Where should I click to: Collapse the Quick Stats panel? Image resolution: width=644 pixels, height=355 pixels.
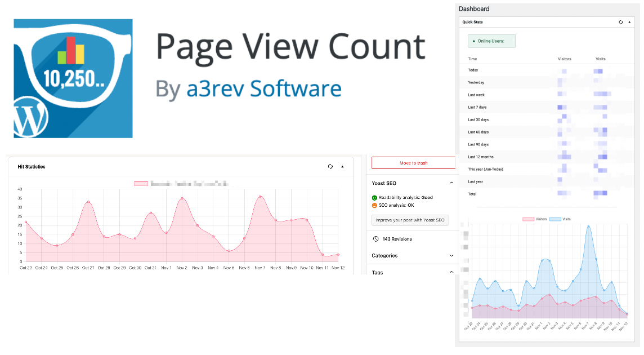click(x=631, y=22)
